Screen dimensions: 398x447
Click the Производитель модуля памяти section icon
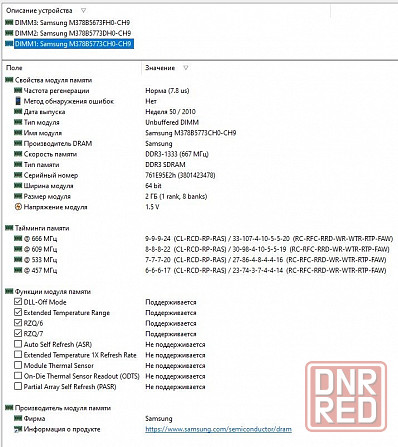(x=9, y=408)
